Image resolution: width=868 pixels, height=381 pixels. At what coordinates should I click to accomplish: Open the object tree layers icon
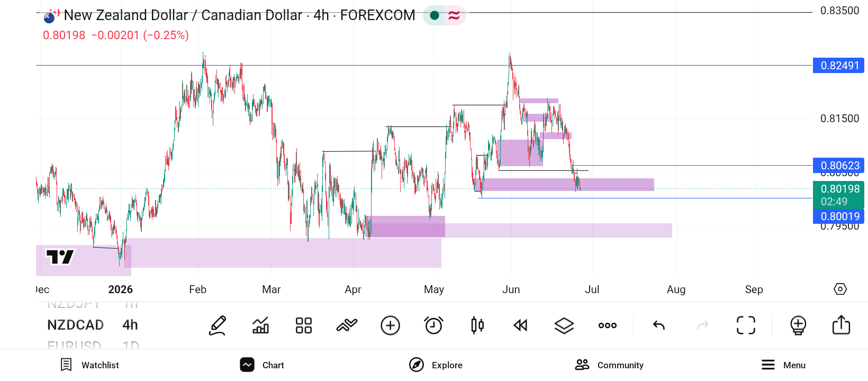564,325
